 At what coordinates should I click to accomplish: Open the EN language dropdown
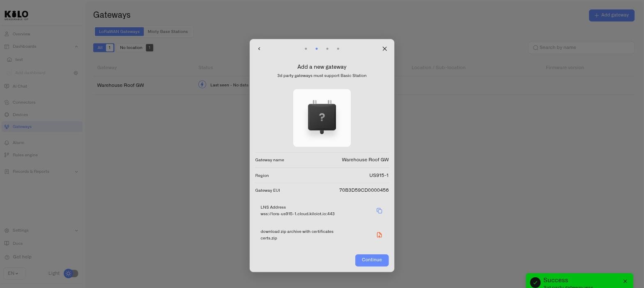point(14,273)
